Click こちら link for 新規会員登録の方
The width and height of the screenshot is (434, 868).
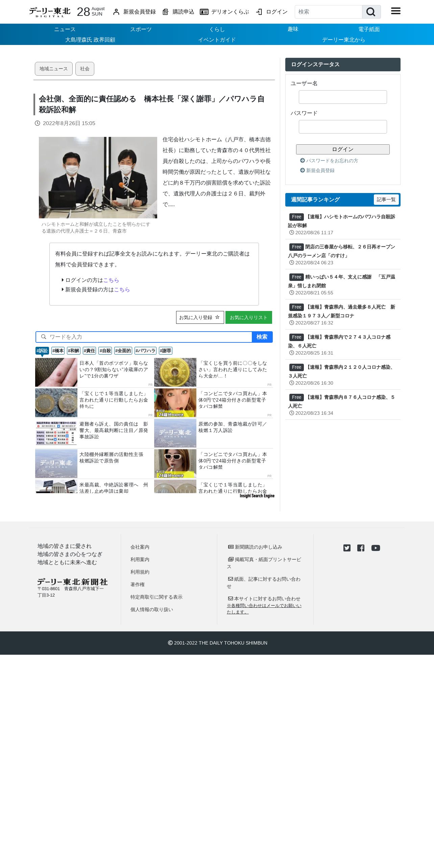[x=122, y=290]
